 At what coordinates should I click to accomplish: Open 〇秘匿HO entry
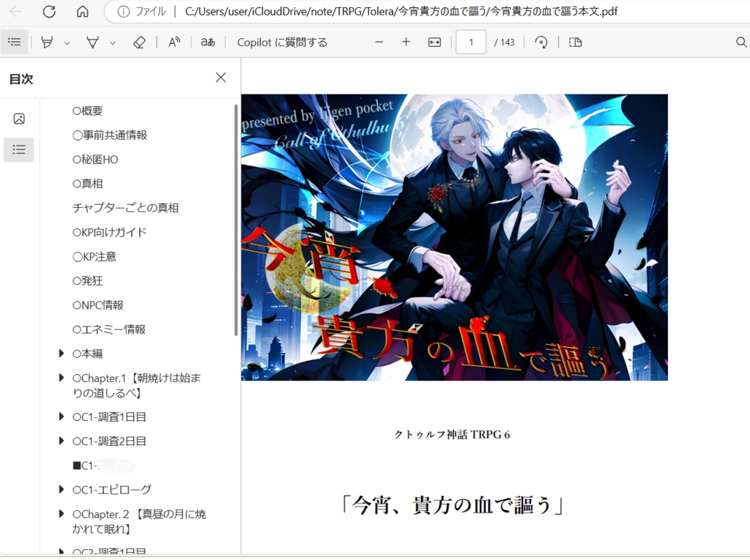(95, 160)
